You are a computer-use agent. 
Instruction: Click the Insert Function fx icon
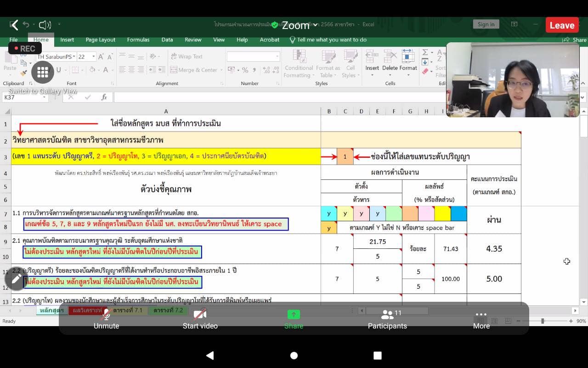[x=104, y=97]
